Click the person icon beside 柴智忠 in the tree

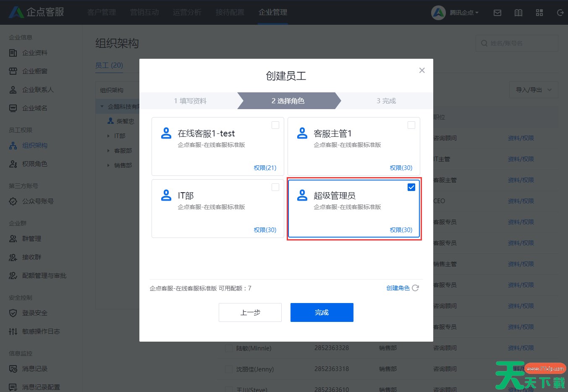(111, 121)
